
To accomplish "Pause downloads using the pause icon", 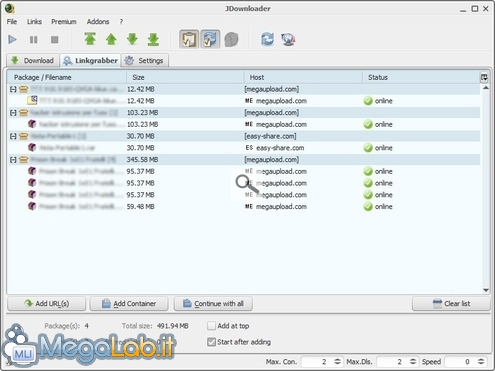I will pyautogui.click(x=34, y=40).
